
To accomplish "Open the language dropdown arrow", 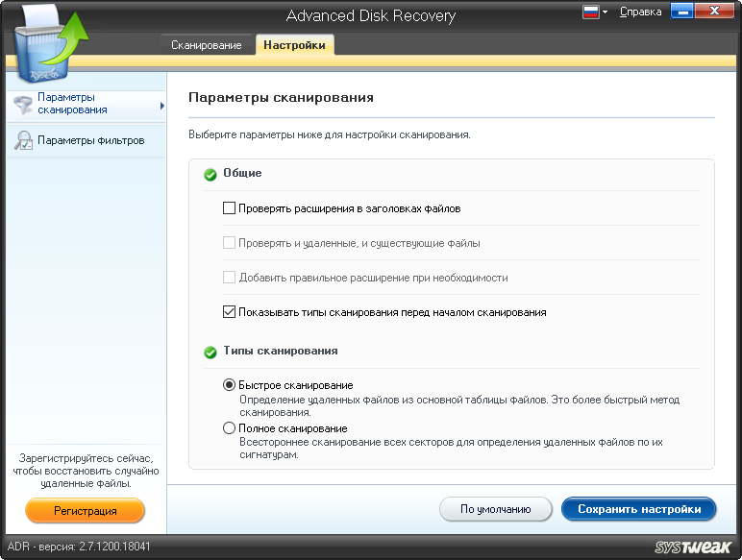I will point(606,13).
